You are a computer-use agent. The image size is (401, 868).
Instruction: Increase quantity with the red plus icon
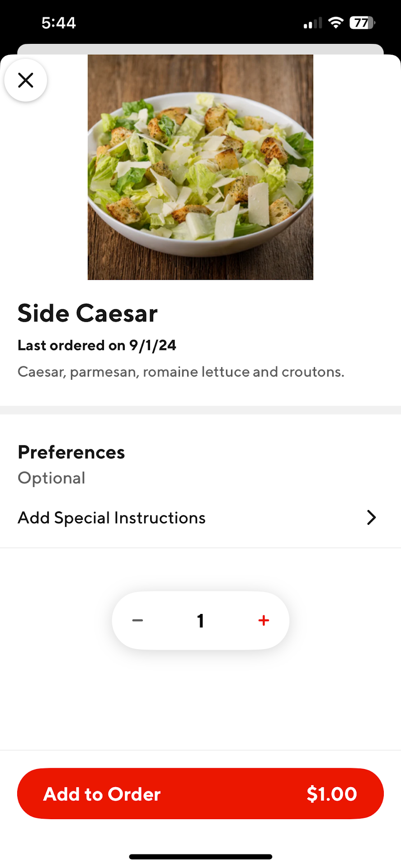(264, 620)
